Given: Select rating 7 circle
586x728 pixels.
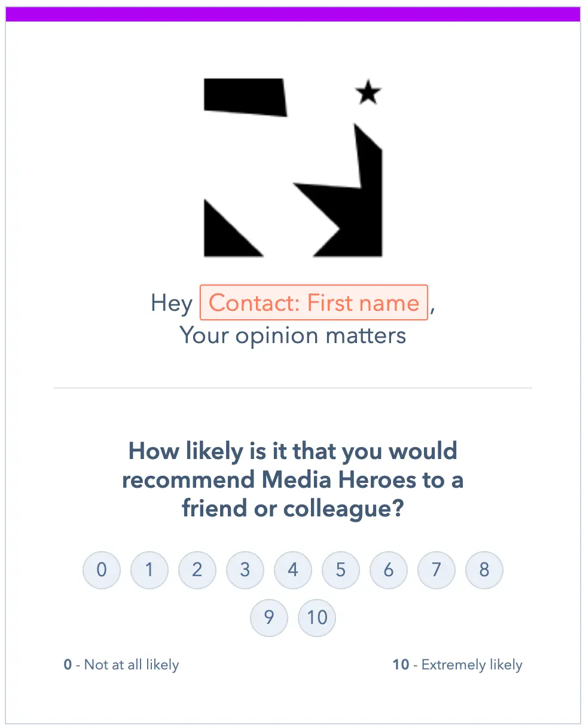Looking at the screenshot, I should click(x=437, y=570).
